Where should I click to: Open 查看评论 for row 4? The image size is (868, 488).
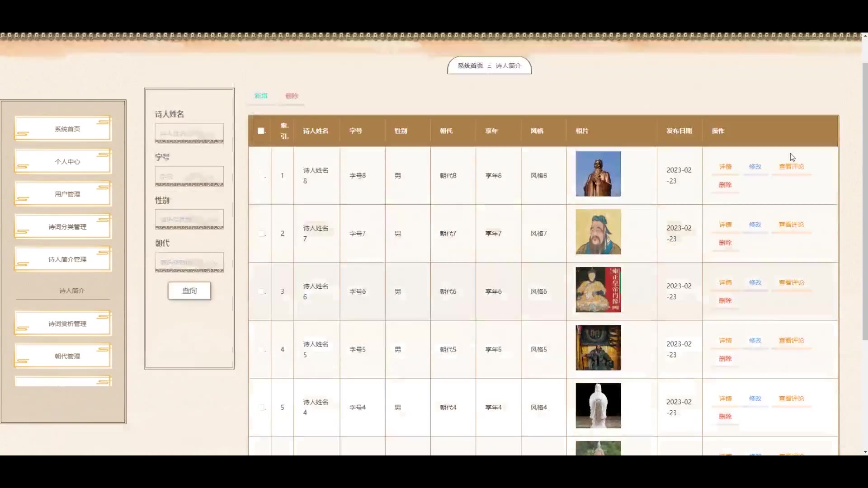tap(791, 341)
